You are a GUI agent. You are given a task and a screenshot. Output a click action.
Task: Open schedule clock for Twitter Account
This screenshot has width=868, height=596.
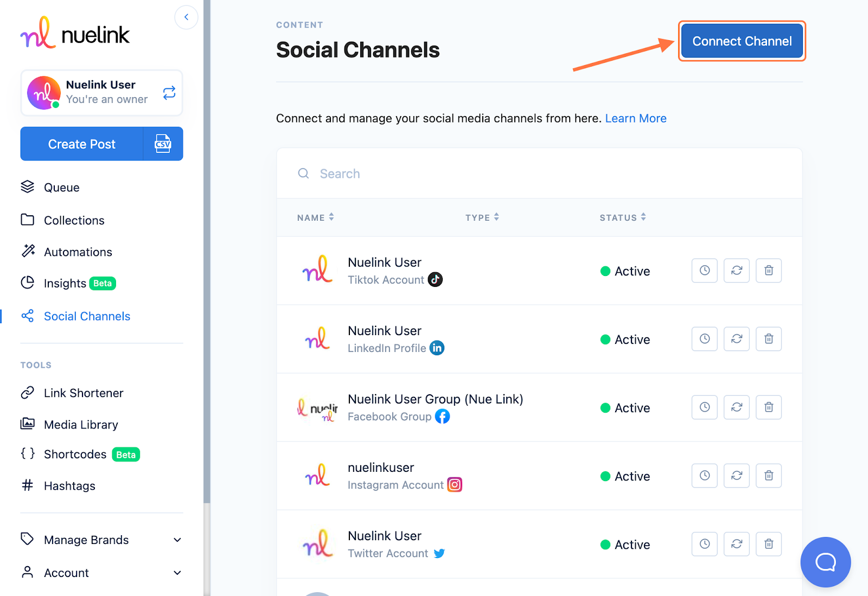pos(705,544)
